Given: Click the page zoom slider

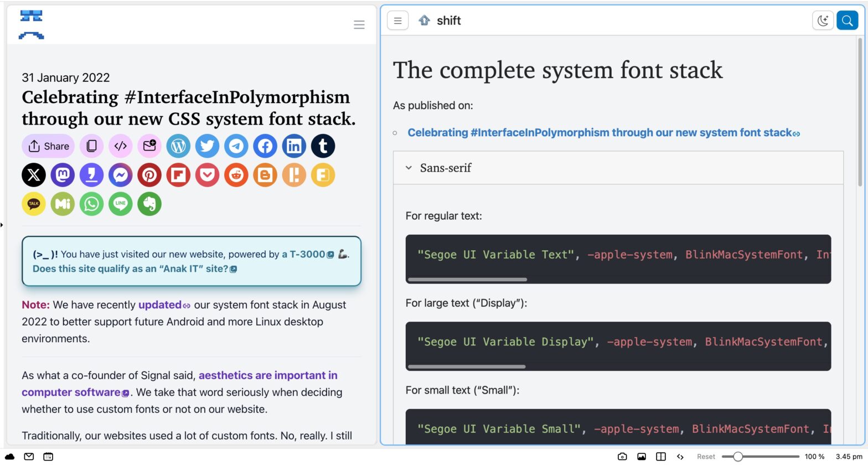Looking at the screenshot, I should [x=760, y=457].
